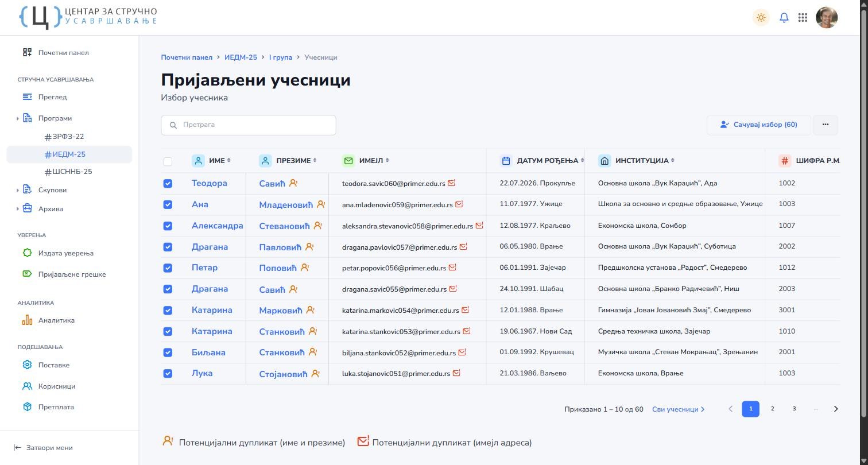Open the user profile avatar
This screenshot has width=868, height=465.
827,17
